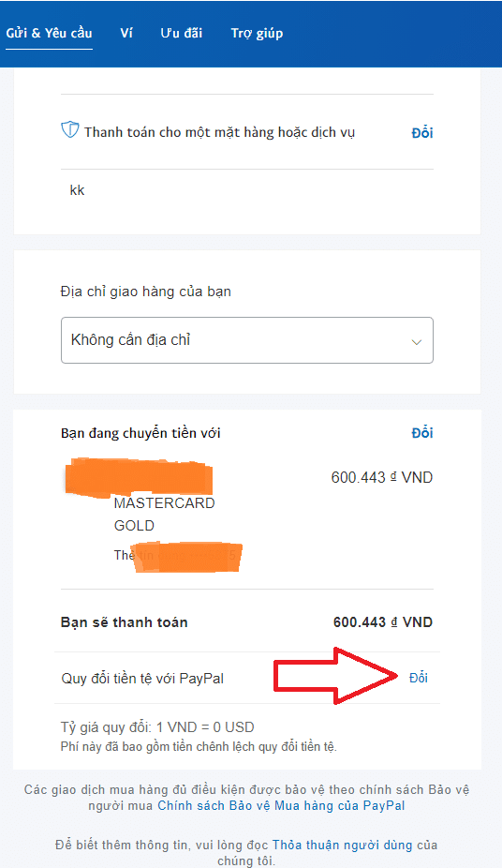
Task: Open Chính sách Bảo vệ Mua hàng link
Action: [x=281, y=805]
